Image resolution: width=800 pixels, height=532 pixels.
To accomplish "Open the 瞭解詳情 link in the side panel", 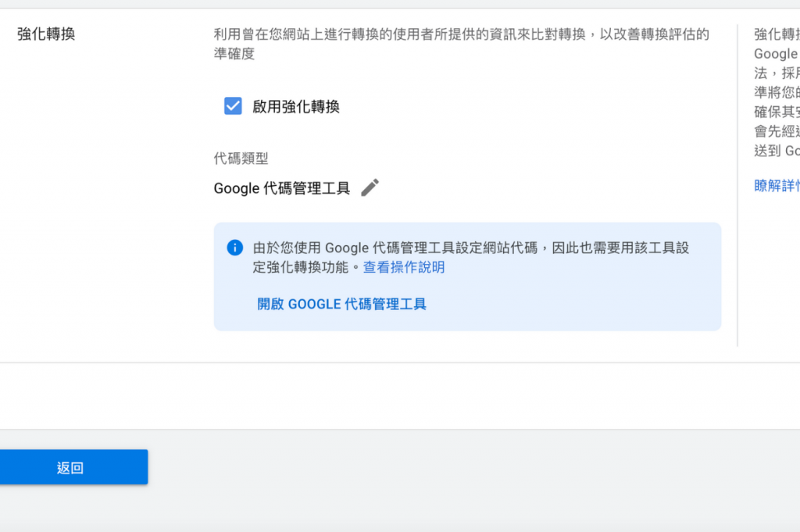I will pos(777,185).
